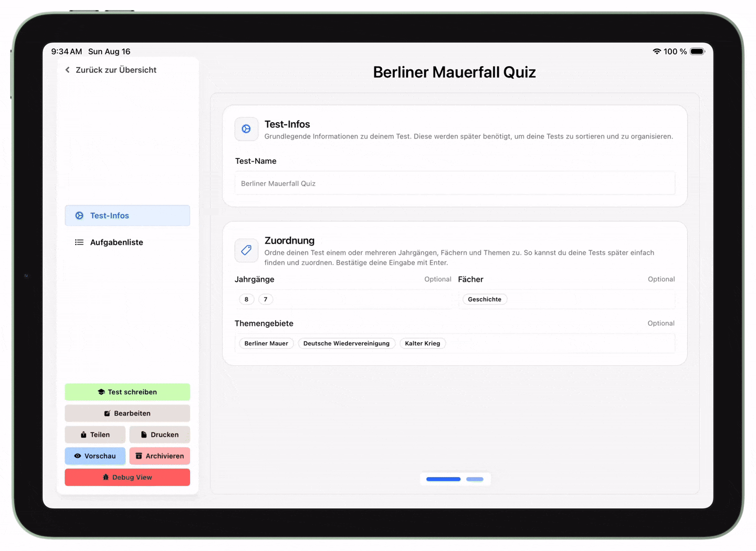This screenshot has width=756, height=551.
Task: Click the 9:34 AM clock in status bar
Action: coord(67,51)
